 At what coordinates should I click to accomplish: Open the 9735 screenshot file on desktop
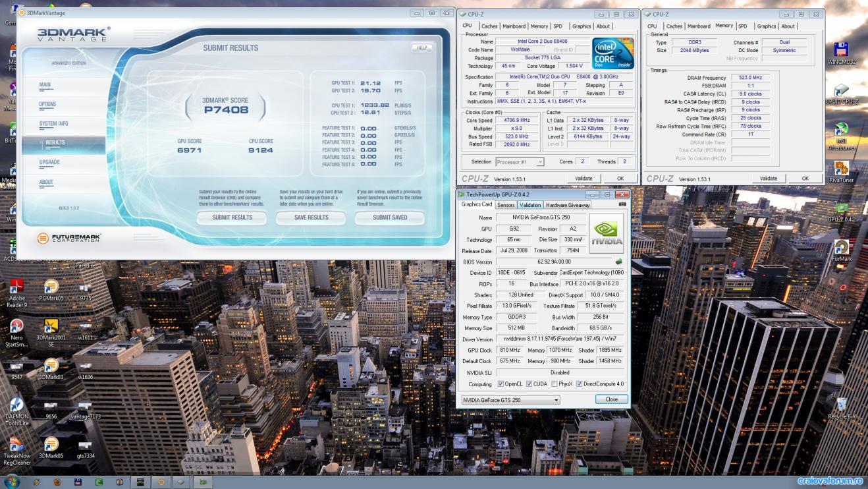85,291
